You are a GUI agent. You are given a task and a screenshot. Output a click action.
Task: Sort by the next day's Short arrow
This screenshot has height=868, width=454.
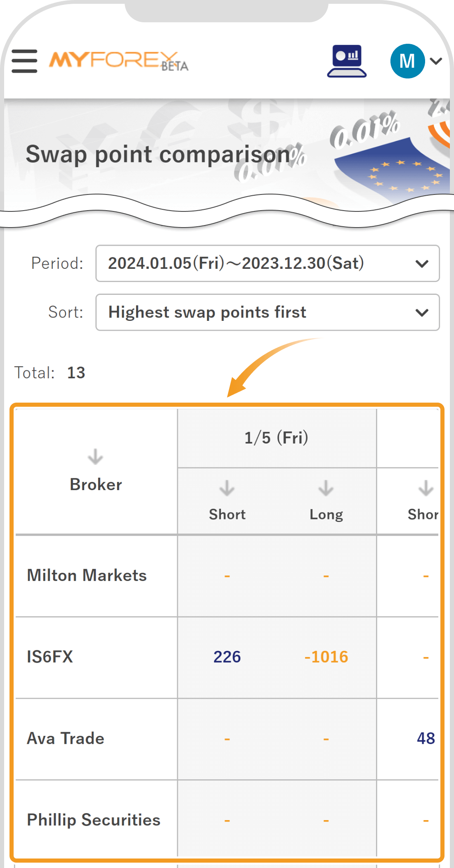tap(426, 488)
